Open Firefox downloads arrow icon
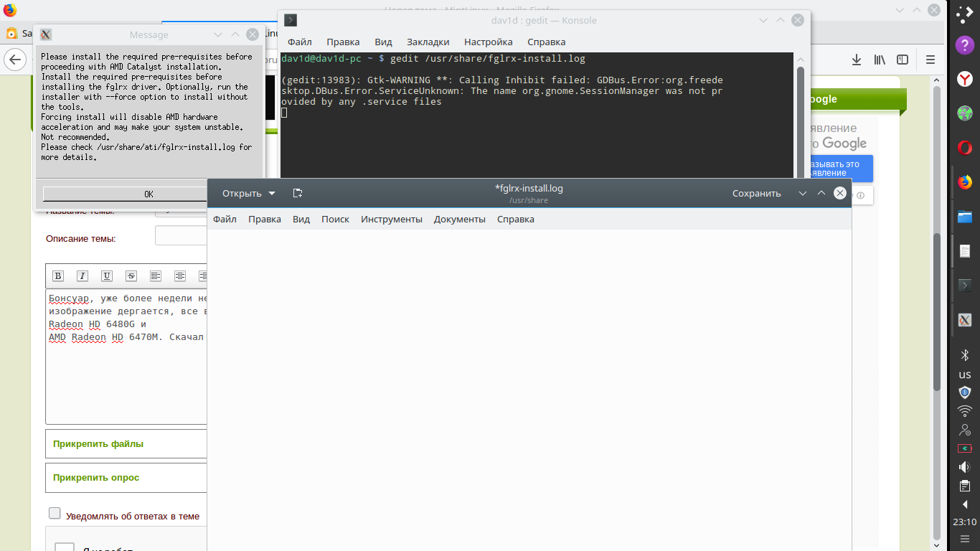The height and width of the screenshot is (551, 980). click(x=856, y=60)
